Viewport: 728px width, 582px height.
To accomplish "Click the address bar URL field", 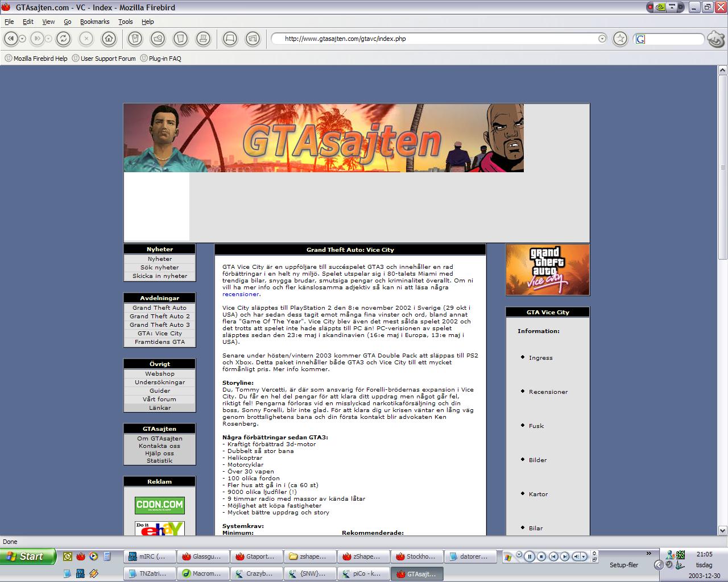I will [439, 39].
